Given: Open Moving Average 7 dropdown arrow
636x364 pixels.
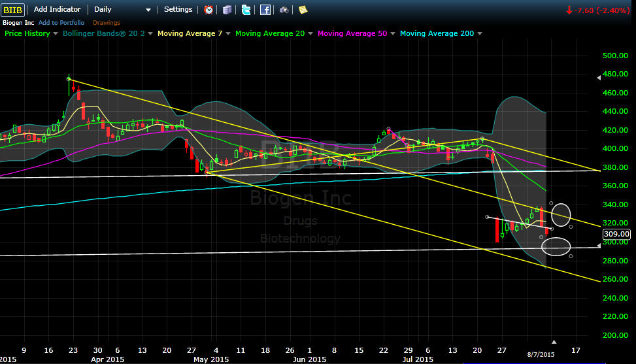Looking at the screenshot, I should 229,33.
